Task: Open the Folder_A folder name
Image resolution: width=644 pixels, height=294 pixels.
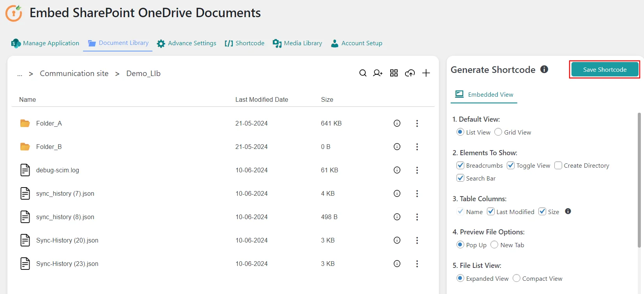Action: 49,123
